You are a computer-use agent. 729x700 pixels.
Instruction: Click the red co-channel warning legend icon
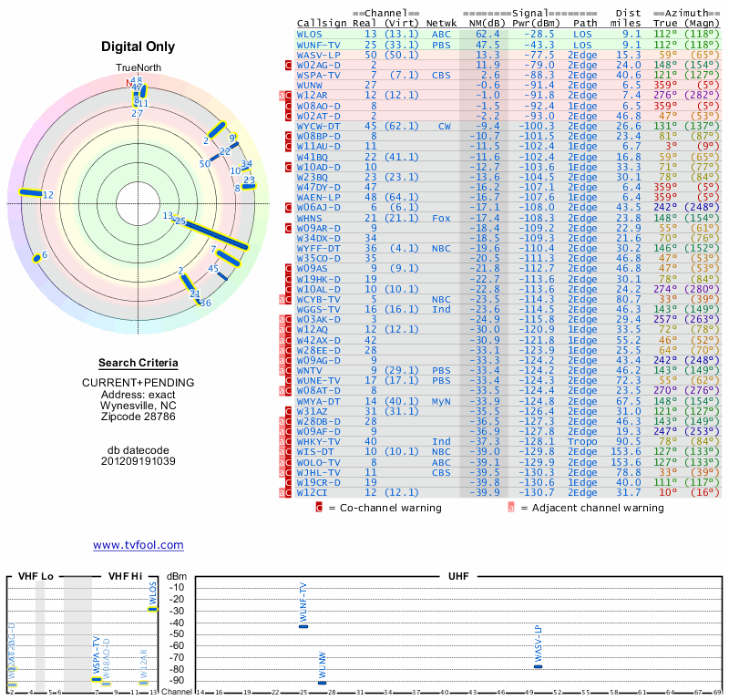click(319, 508)
